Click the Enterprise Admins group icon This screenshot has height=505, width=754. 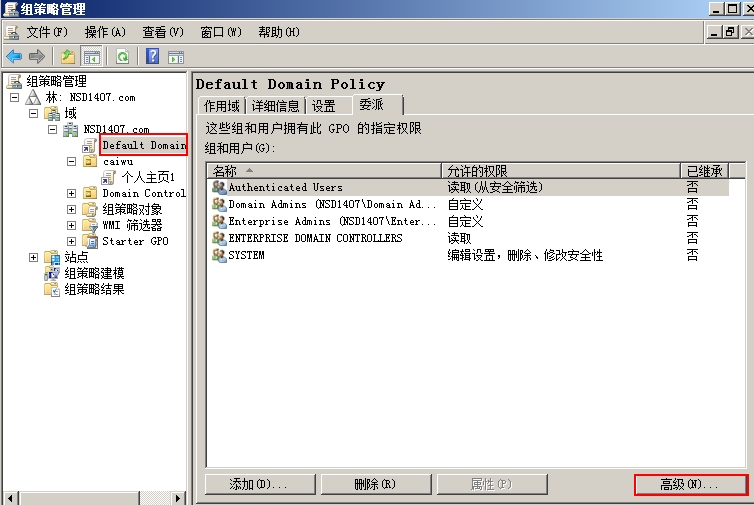tap(219, 221)
